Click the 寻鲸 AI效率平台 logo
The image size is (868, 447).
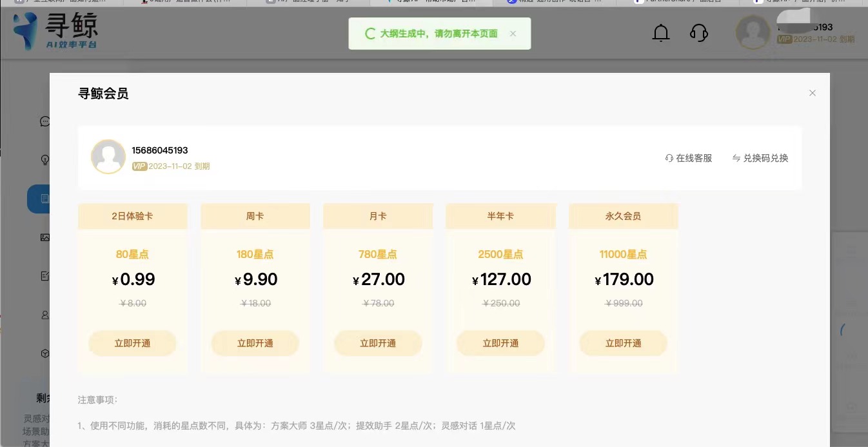point(56,32)
